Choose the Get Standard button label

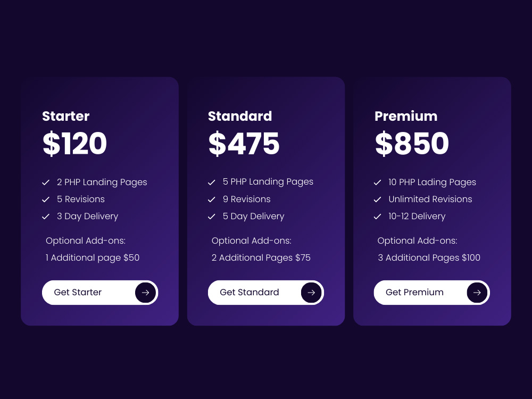click(x=250, y=292)
